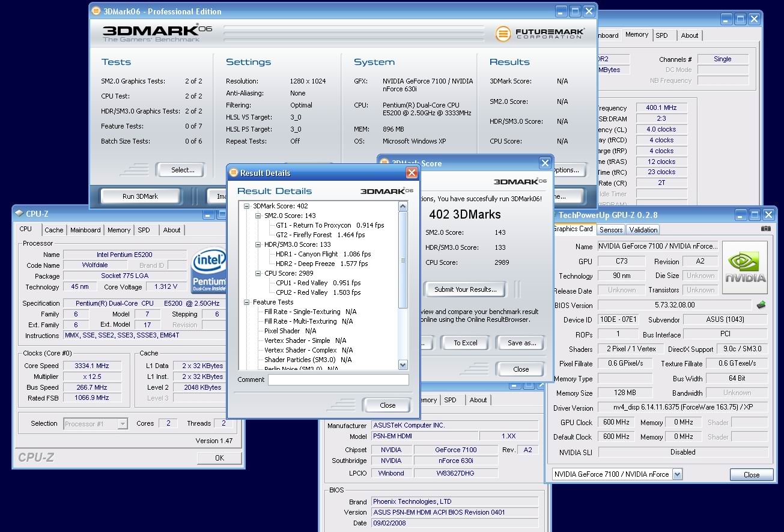Select Shader Particles (SM3.0) row
Viewport: 784px width, 532px height.
click(308, 360)
